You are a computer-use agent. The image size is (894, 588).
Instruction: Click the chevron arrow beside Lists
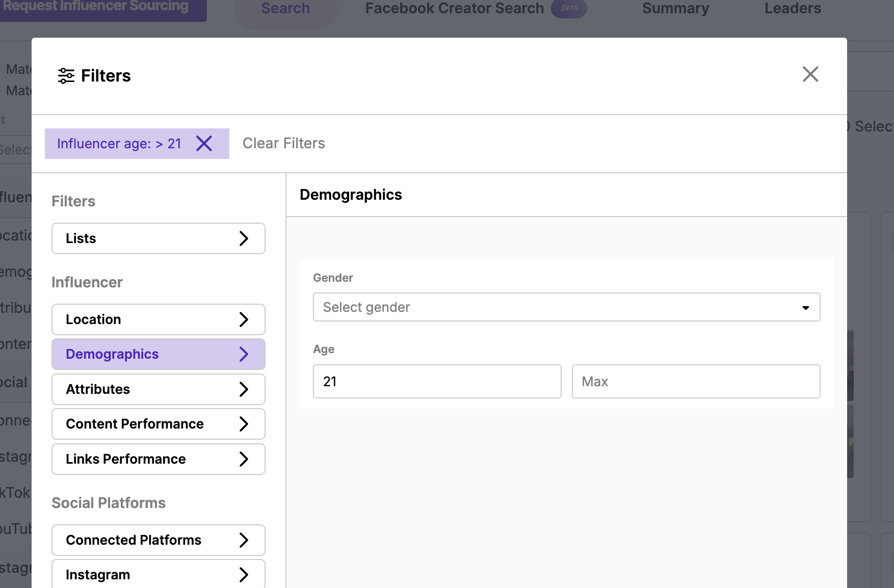click(244, 238)
